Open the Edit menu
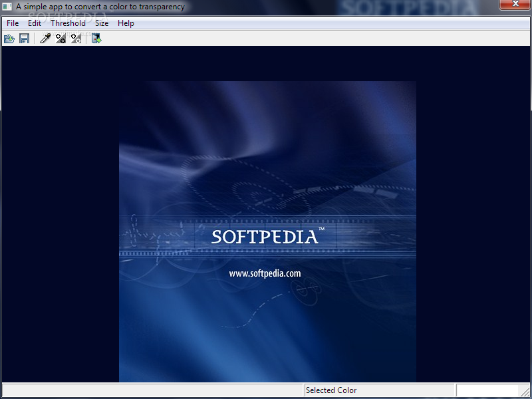Viewport: 532px width, 399px height. pyautogui.click(x=35, y=23)
